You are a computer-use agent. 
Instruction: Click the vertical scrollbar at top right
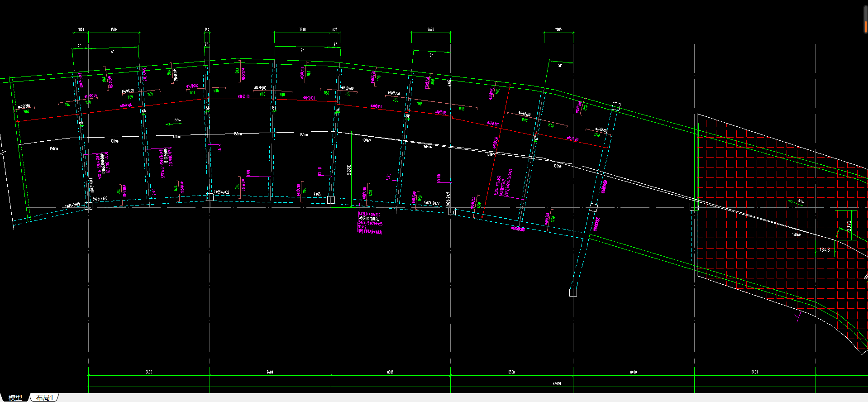[866, 20]
